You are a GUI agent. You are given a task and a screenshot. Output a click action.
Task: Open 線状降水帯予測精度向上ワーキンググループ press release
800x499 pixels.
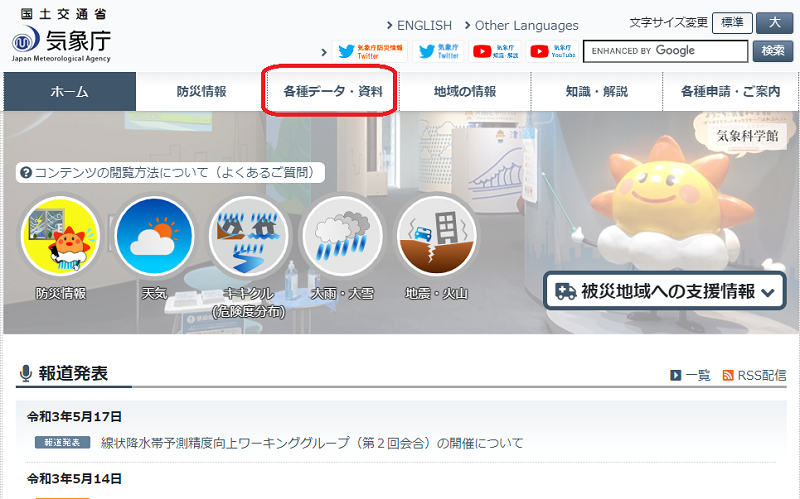tap(312, 443)
